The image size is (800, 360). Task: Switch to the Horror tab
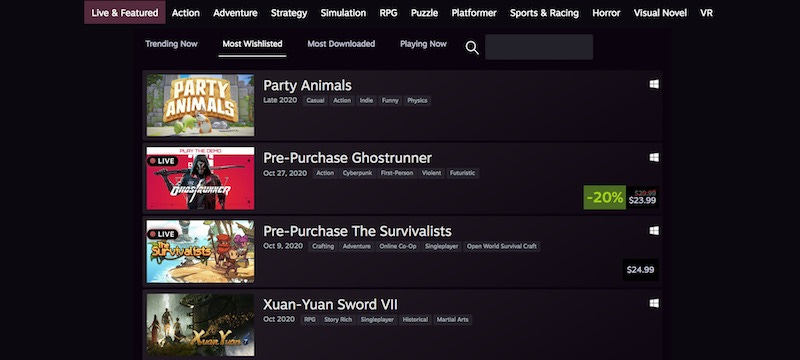pos(606,13)
